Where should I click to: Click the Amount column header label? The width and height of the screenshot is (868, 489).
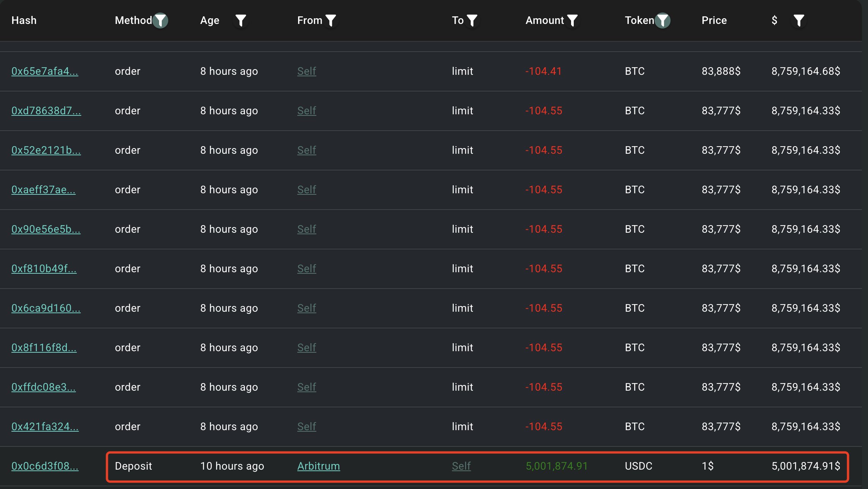coord(545,21)
